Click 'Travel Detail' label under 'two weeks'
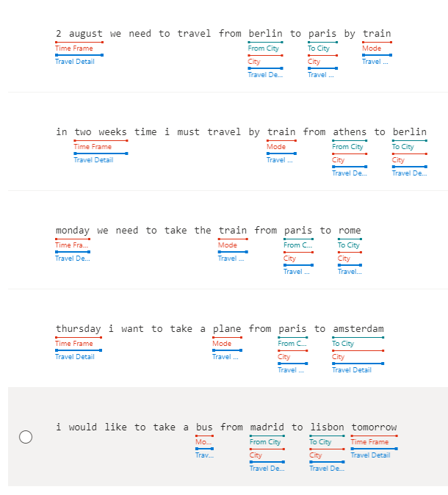Viewport: 448px width, 495px height. coord(93,160)
